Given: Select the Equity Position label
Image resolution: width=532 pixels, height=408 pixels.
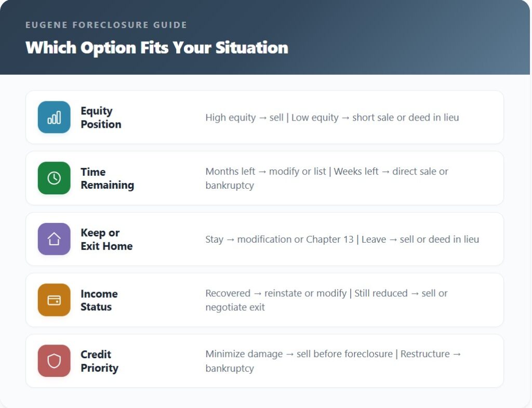Looking at the screenshot, I should coord(101,117).
